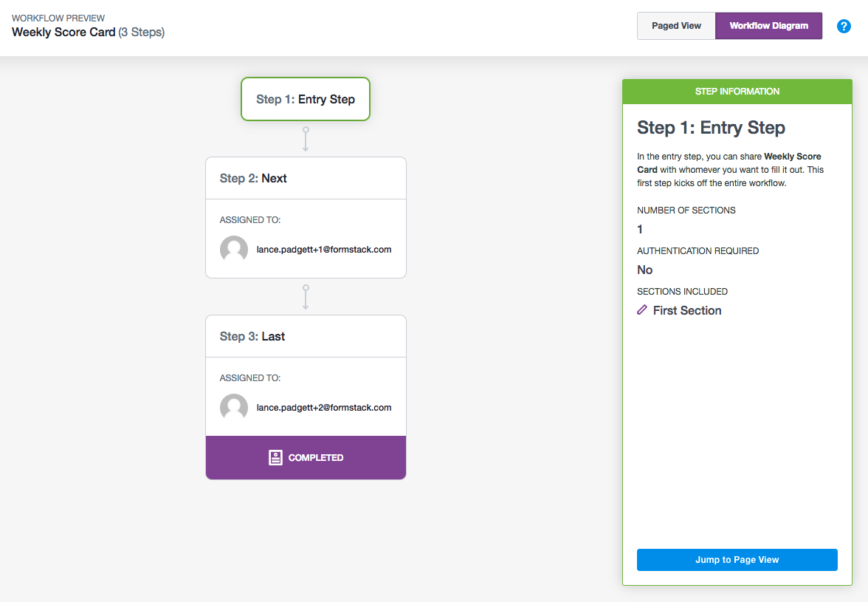Click lance.padgett+1@formstack.com assignee email

(324, 250)
